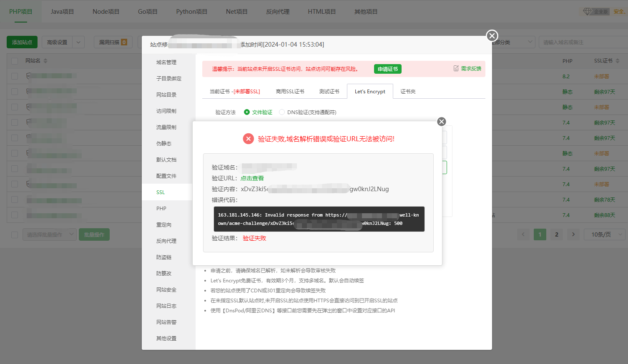Open 流量限制 in site sidebar
Screen dimensions: 628x364
[x=166, y=127]
